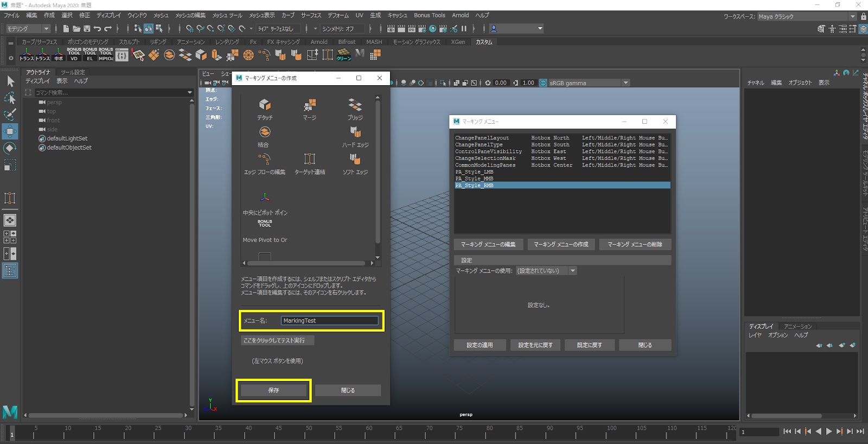Click the four-pane layout icon in toolbox
The width and height of the screenshot is (868, 444).
click(x=10, y=237)
